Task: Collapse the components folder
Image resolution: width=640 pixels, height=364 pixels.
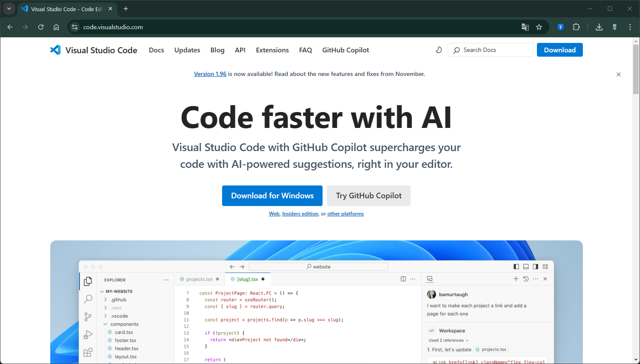Action: (121, 324)
